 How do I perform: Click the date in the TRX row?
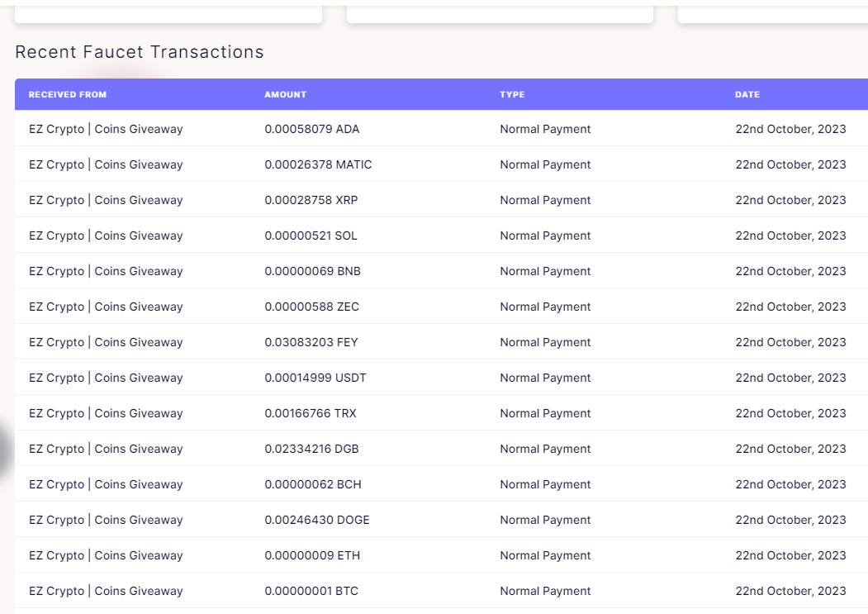790,413
